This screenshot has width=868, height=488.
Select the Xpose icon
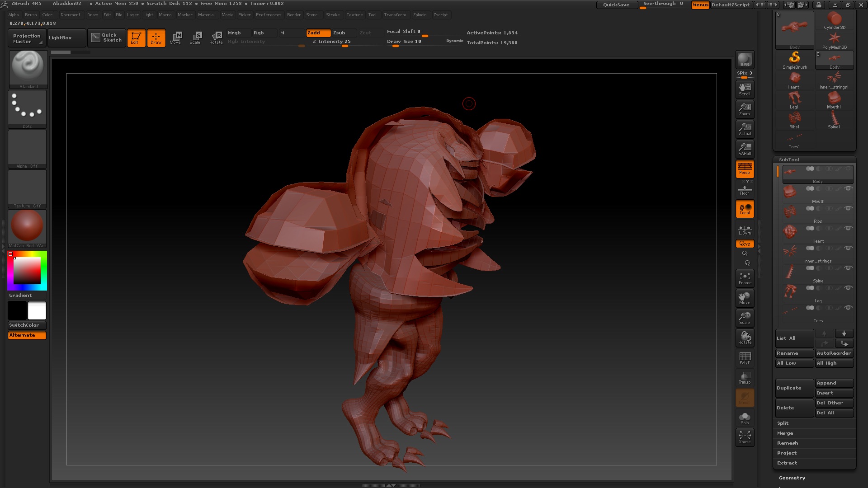click(x=745, y=437)
